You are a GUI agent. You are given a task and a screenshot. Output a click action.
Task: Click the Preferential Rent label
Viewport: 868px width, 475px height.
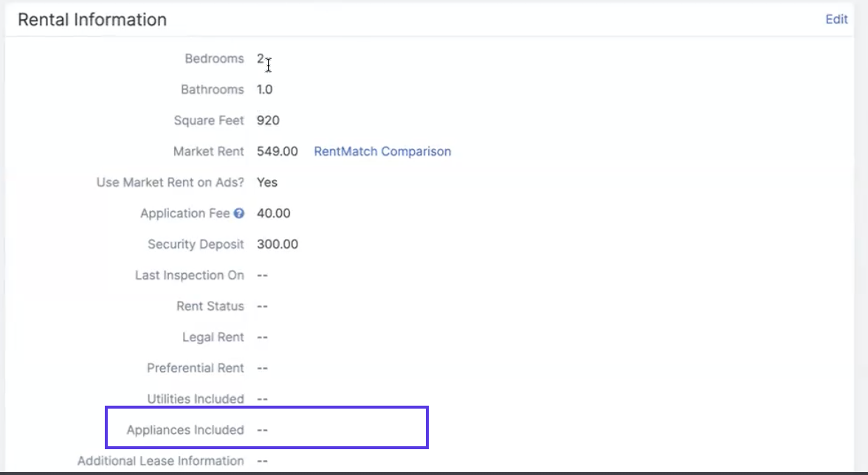[x=195, y=368]
